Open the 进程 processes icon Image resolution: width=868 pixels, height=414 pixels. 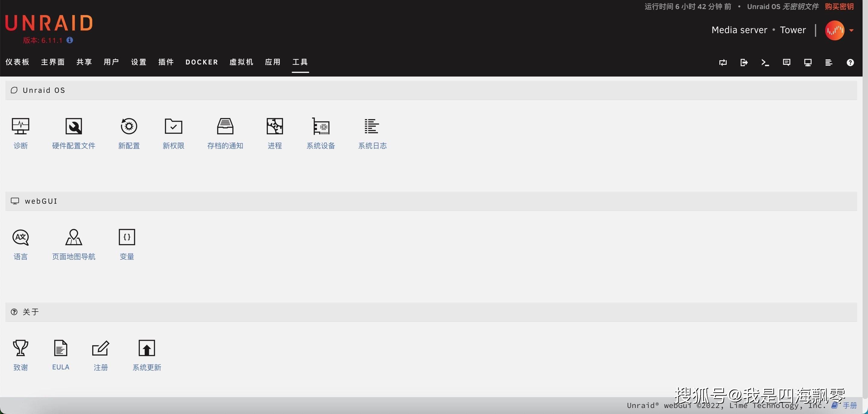(275, 126)
